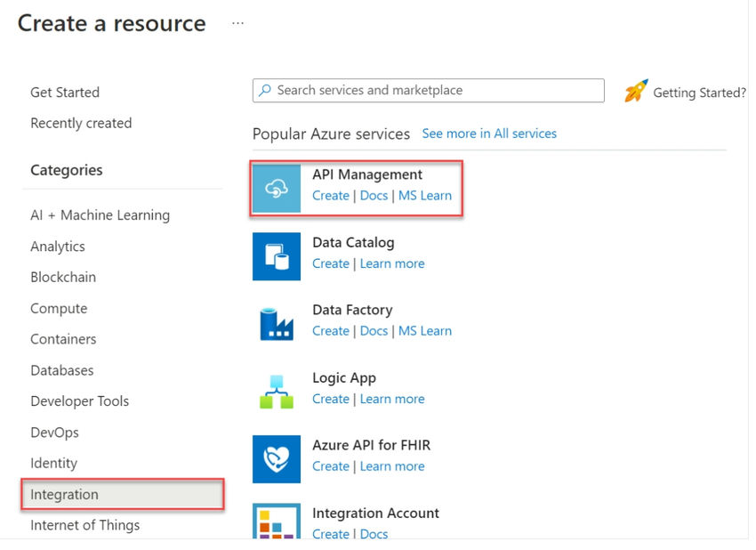Screen dimensions: 756x550
Task: Select the Integration category
Action: pos(65,494)
